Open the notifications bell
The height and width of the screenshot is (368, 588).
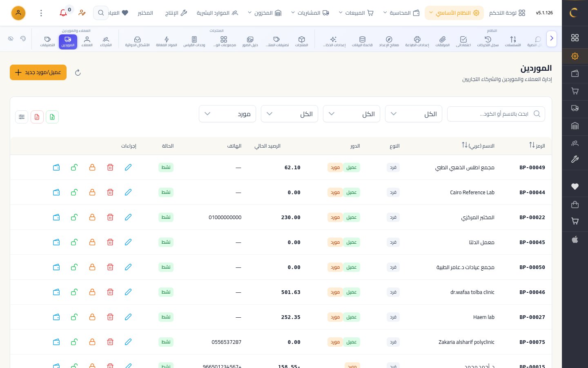point(63,13)
